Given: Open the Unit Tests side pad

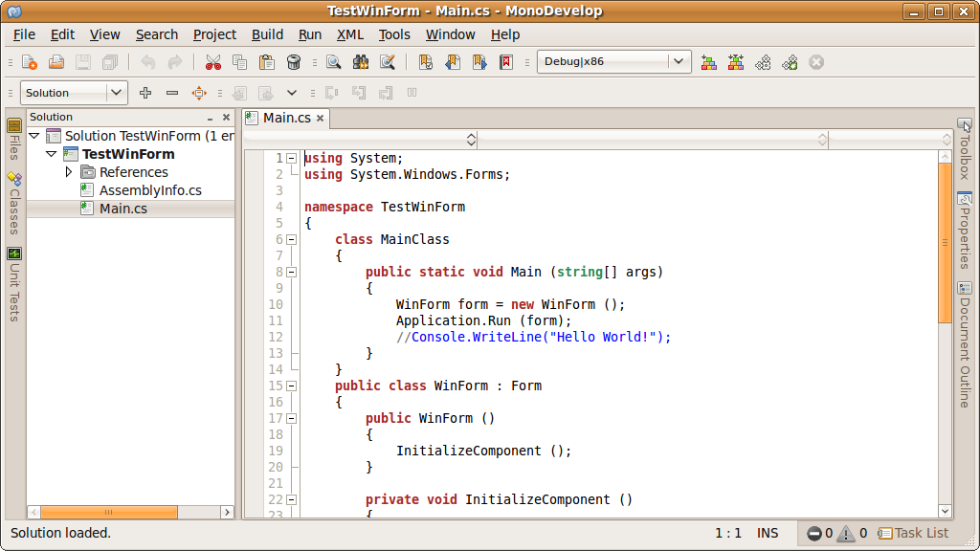Looking at the screenshot, I should coord(14,284).
